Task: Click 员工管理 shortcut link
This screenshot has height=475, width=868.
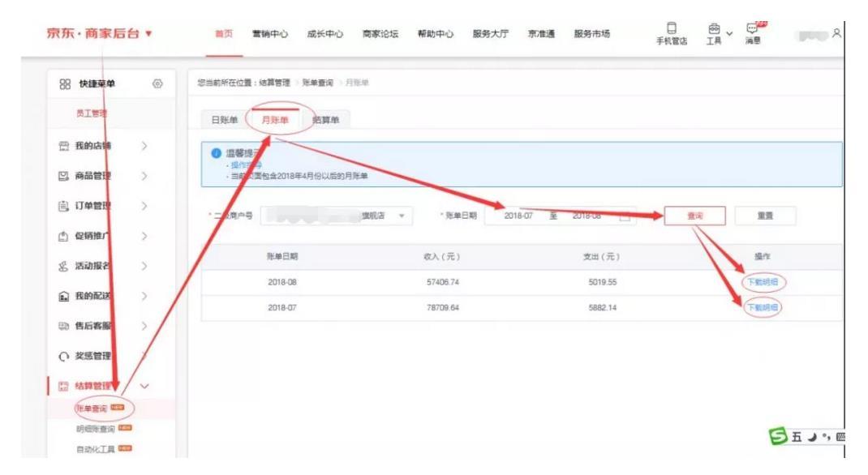Action: pos(92,113)
